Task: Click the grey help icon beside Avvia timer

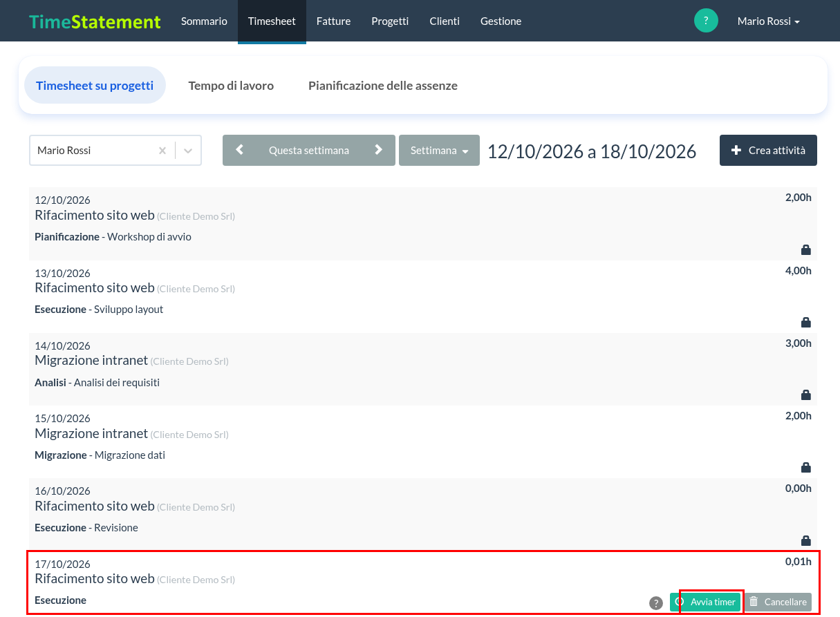Action: pos(656,603)
